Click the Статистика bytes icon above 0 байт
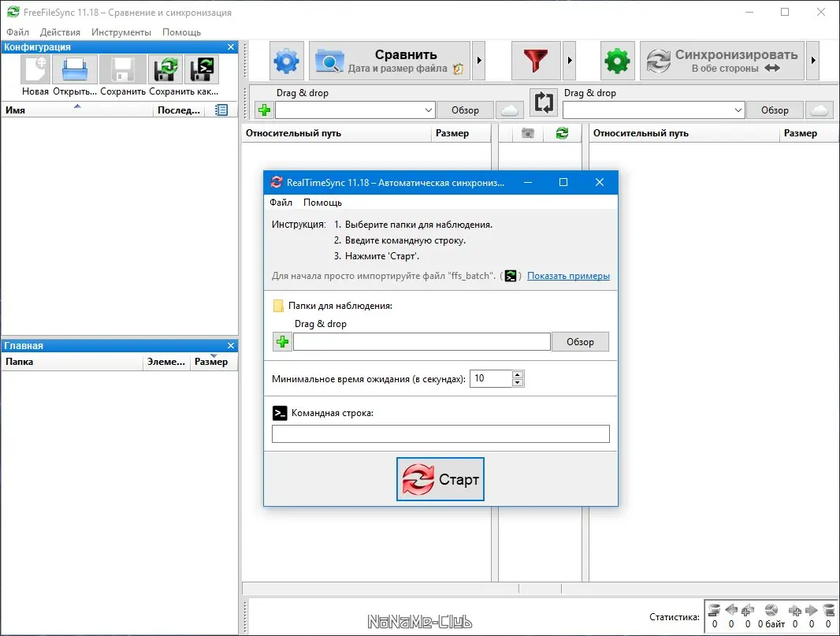 [x=771, y=610]
